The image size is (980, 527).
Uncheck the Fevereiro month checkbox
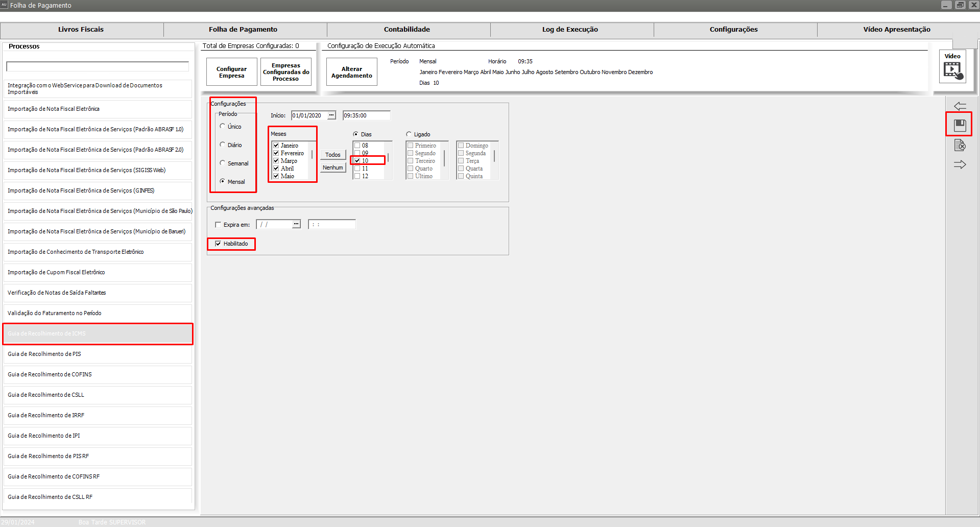(x=276, y=153)
